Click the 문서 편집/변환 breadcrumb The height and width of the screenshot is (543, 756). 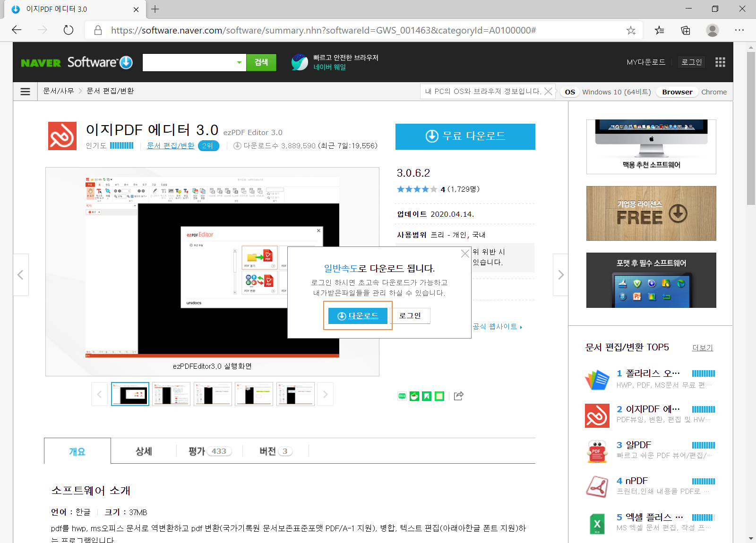point(110,91)
